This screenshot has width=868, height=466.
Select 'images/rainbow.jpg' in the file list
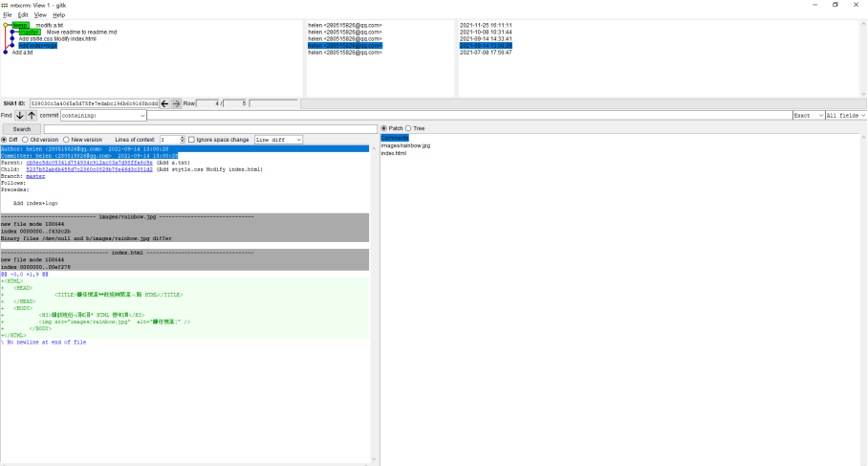[405, 145]
